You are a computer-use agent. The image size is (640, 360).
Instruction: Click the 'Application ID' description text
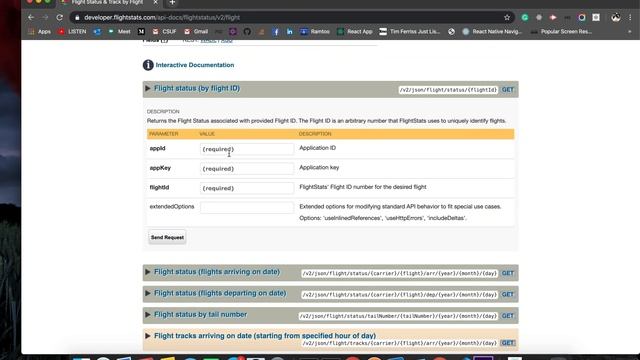(x=318, y=148)
